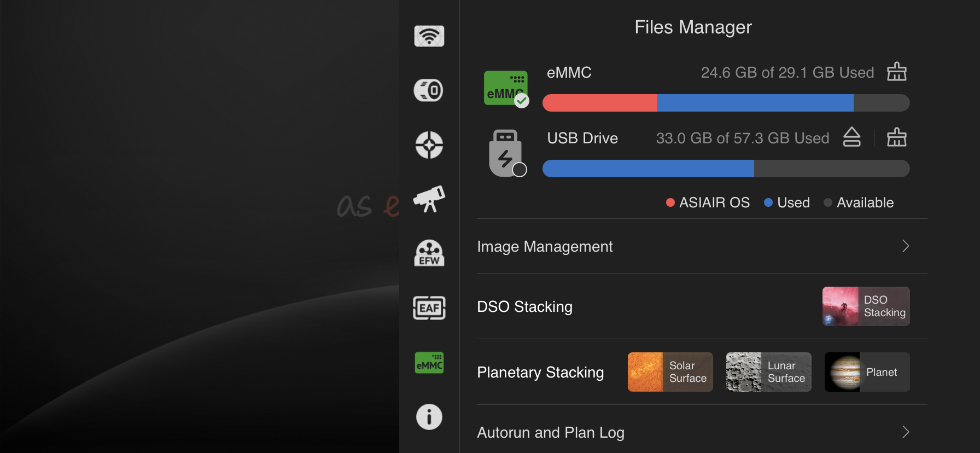The image size is (980, 453).
Task: Expand the Image Management chevron
Action: (x=906, y=246)
